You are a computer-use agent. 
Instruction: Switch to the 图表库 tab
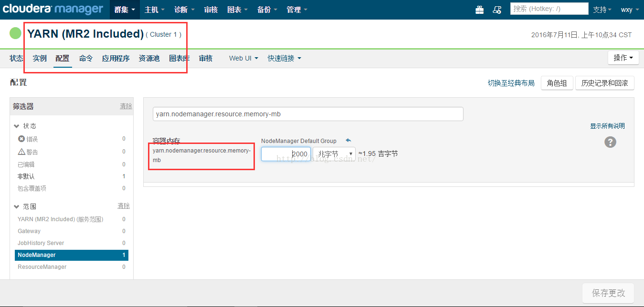pos(179,58)
